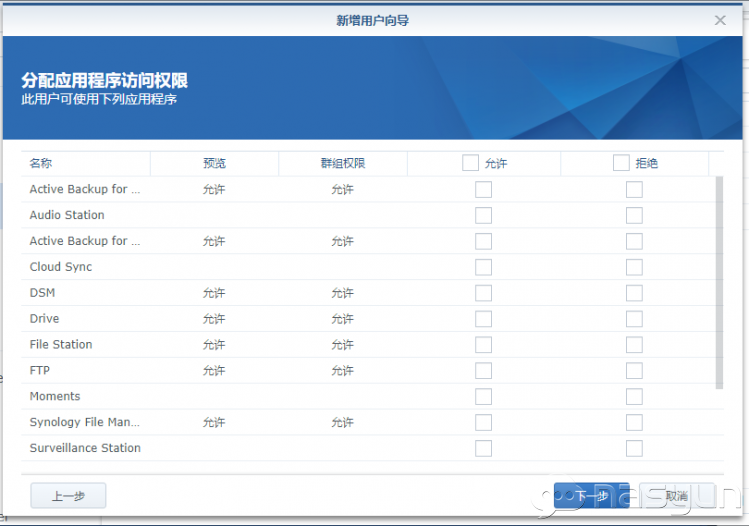Select the FTP row name
Image resolution: width=749 pixels, height=526 pixels.
click(x=40, y=370)
